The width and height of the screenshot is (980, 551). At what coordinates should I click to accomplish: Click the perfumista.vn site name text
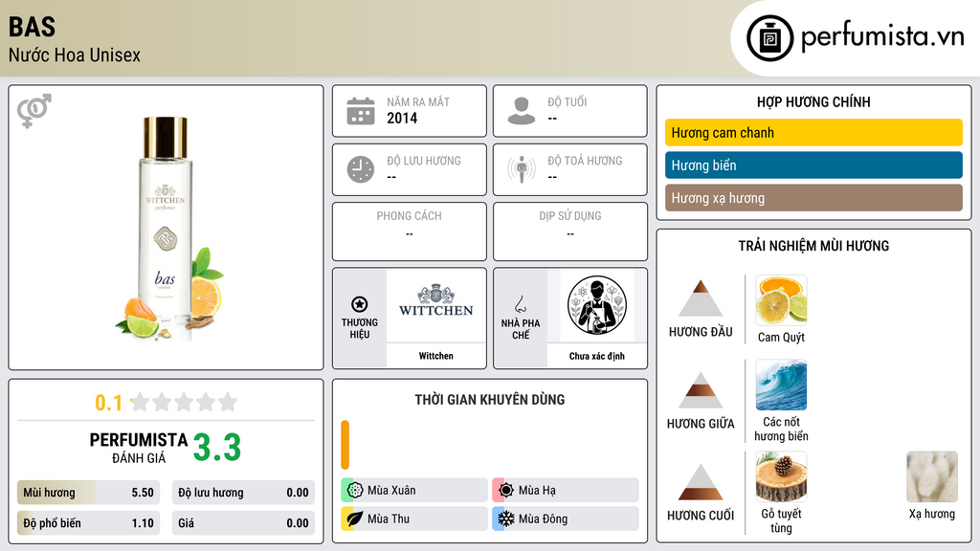pos(882,37)
